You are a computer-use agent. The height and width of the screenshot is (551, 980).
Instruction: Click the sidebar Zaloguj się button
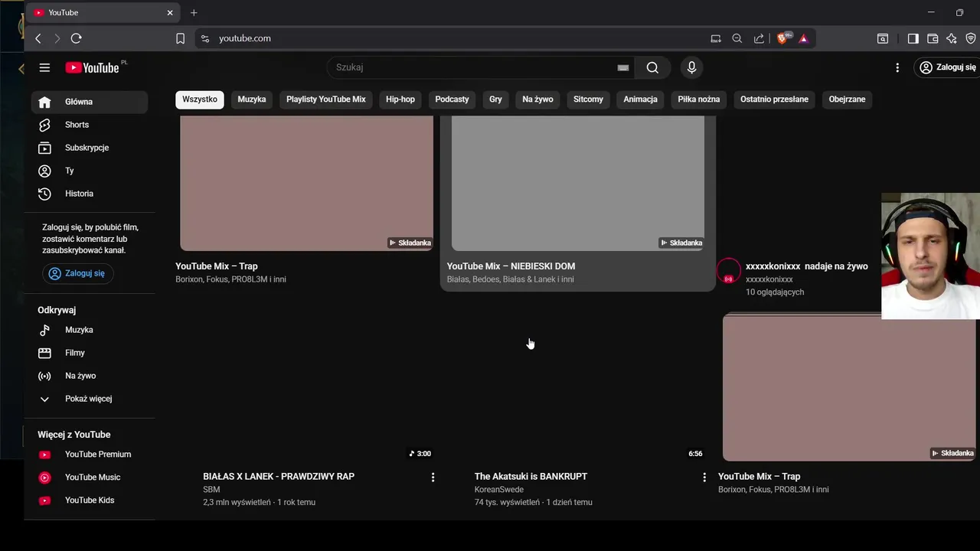pyautogui.click(x=77, y=273)
